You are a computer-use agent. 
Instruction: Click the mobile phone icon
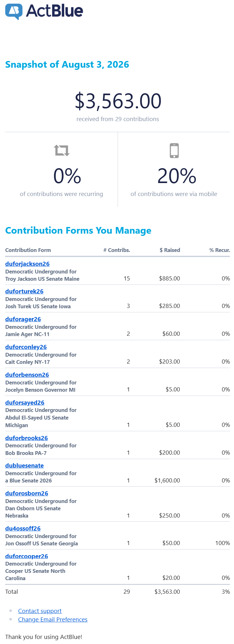pos(174,150)
